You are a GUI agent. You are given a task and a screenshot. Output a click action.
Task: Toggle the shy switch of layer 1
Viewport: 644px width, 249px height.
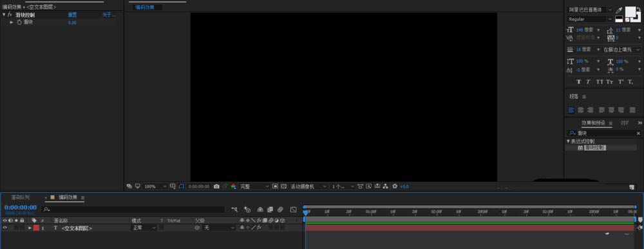242,228
